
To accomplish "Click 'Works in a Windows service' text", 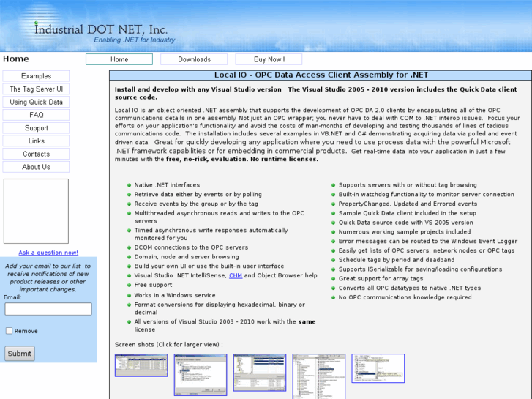I will pos(175,295).
